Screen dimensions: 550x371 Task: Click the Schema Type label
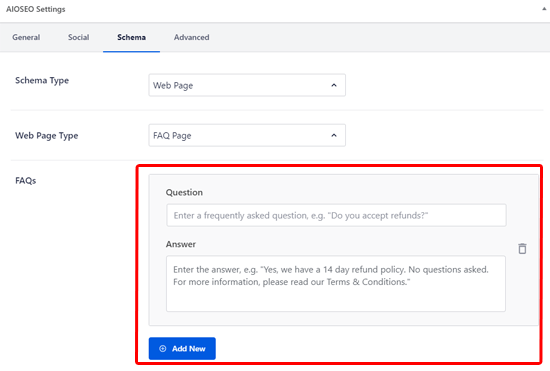(x=42, y=81)
